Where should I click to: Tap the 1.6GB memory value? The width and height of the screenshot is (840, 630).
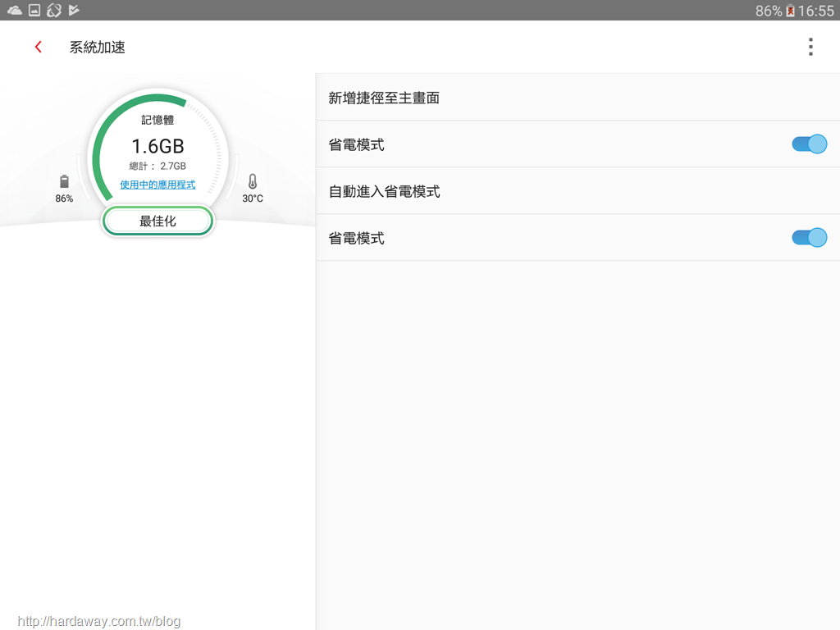click(x=157, y=146)
